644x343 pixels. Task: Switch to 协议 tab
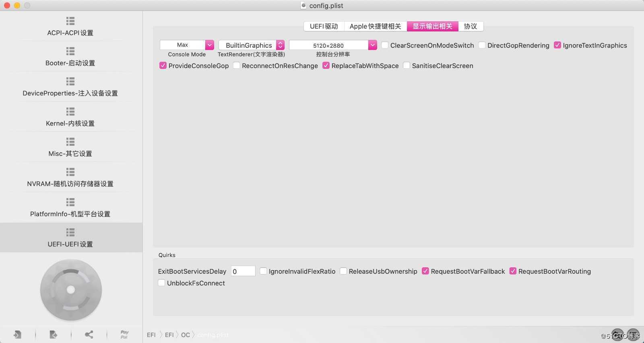pyautogui.click(x=471, y=26)
